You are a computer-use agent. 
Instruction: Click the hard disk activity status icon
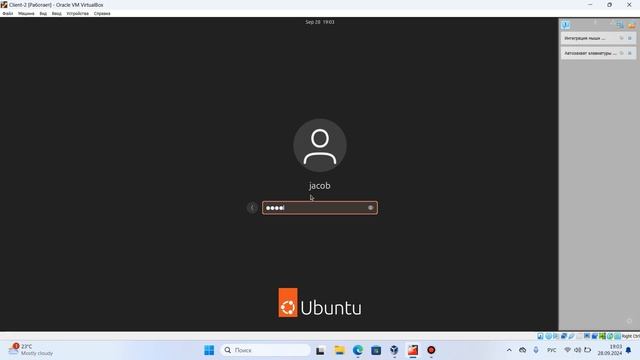[x=540, y=336]
